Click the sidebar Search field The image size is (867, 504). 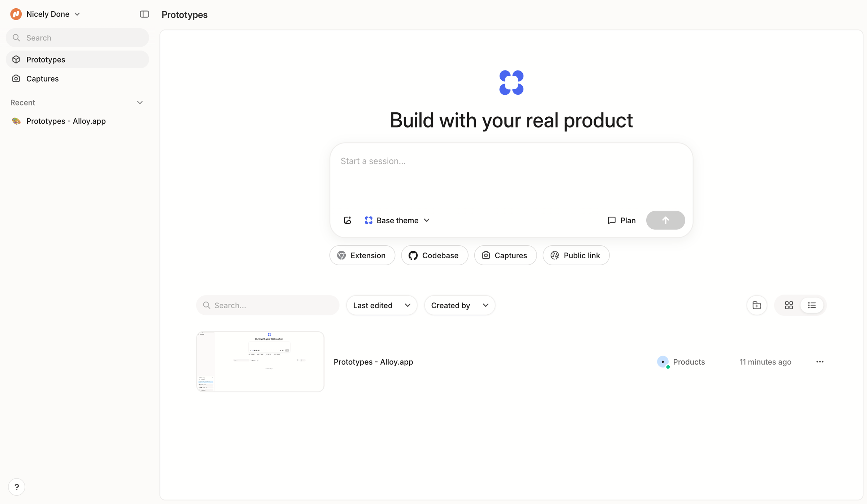[77, 38]
